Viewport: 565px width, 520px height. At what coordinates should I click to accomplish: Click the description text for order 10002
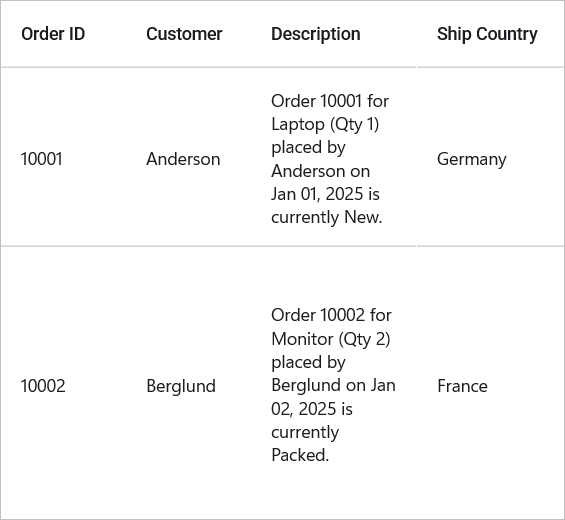tap(333, 385)
